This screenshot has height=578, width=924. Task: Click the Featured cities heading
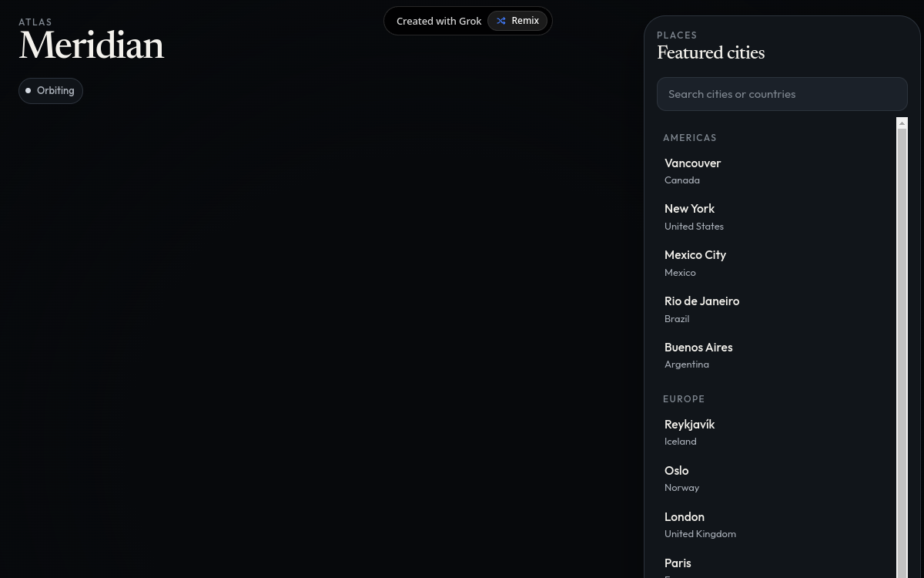[711, 53]
